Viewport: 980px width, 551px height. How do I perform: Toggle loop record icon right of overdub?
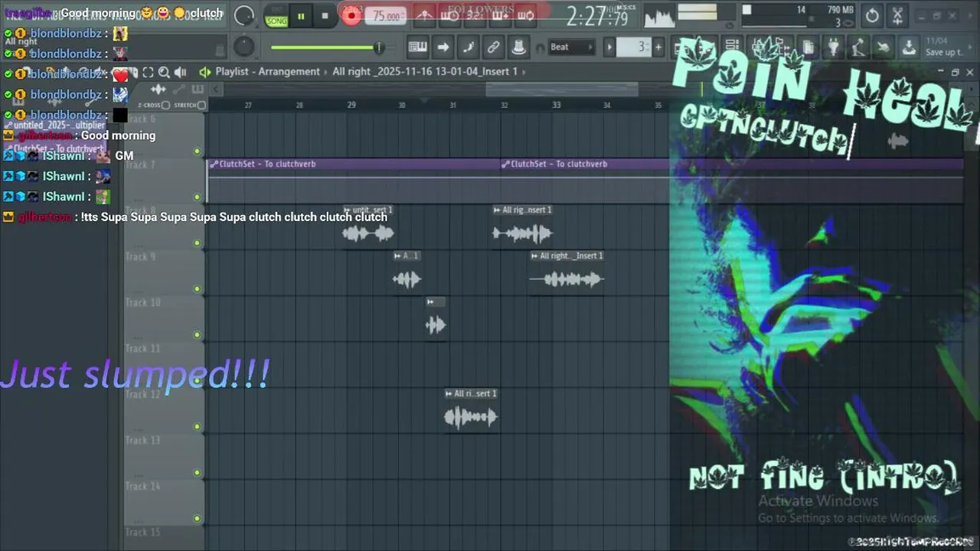[526, 15]
